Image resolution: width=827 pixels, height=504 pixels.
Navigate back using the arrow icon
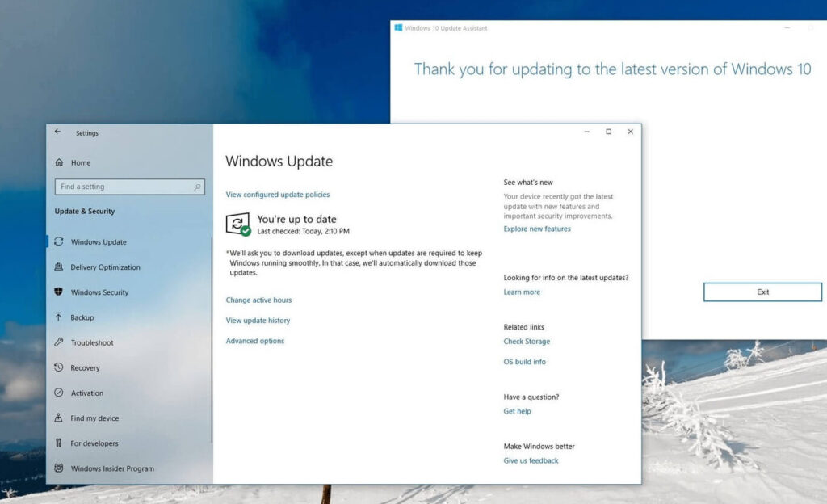click(x=57, y=131)
